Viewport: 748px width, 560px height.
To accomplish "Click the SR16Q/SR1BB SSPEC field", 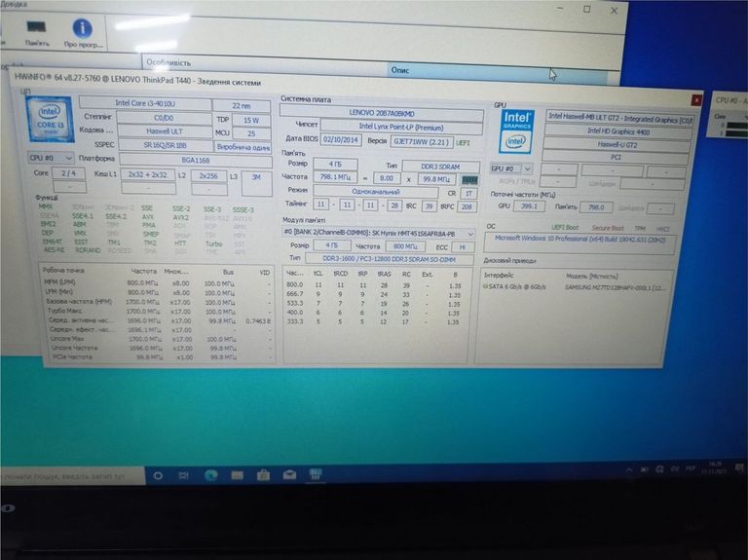I will pyautogui.click(x=165, y=144).
